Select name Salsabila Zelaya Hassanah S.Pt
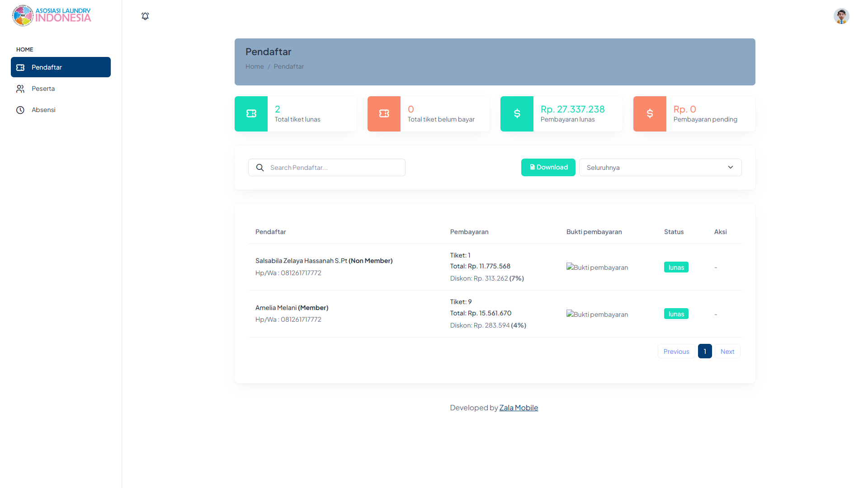868x488 pixels. [301, 261]
